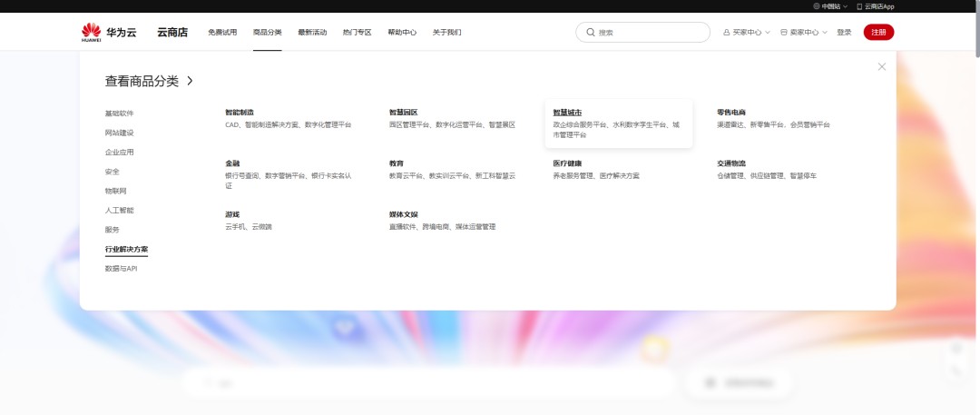Click the 卖家中心 store icon

point(784,33)
